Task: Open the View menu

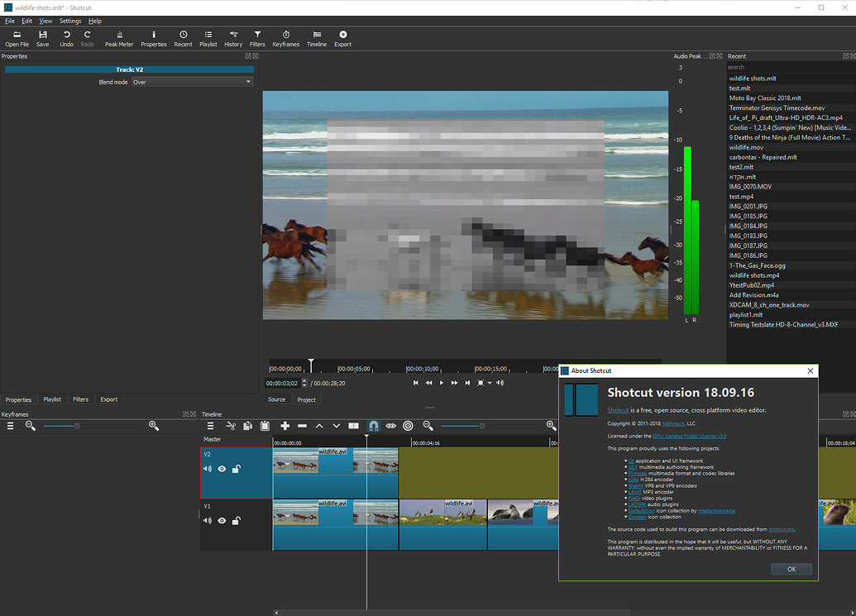Action: 45,21
